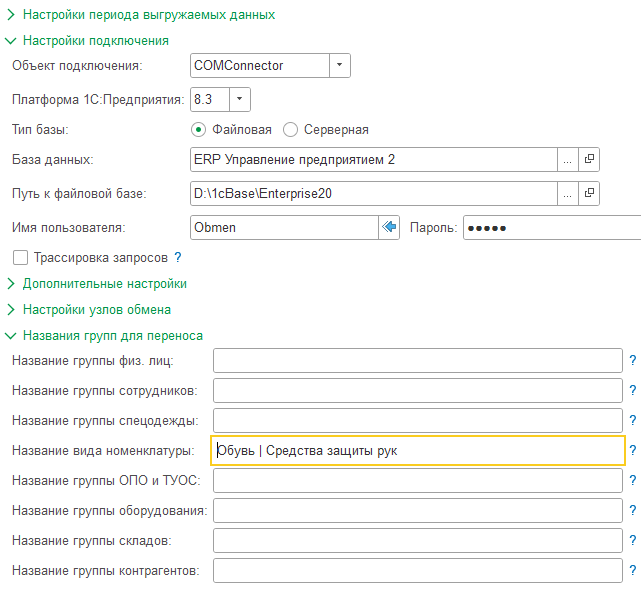Viewport: 641px width, 591px height.
Task: Click ellipsis button for Путь к файловой базе
Action: tap(567, 193)
